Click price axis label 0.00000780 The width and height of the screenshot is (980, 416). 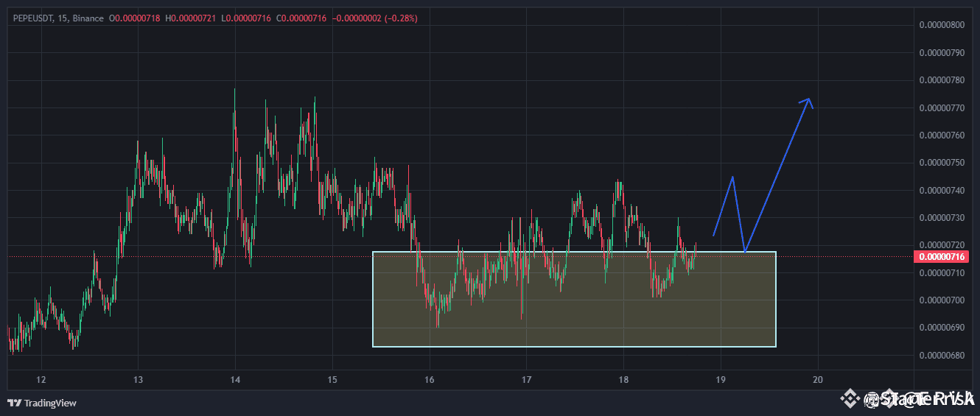point(941,80)
